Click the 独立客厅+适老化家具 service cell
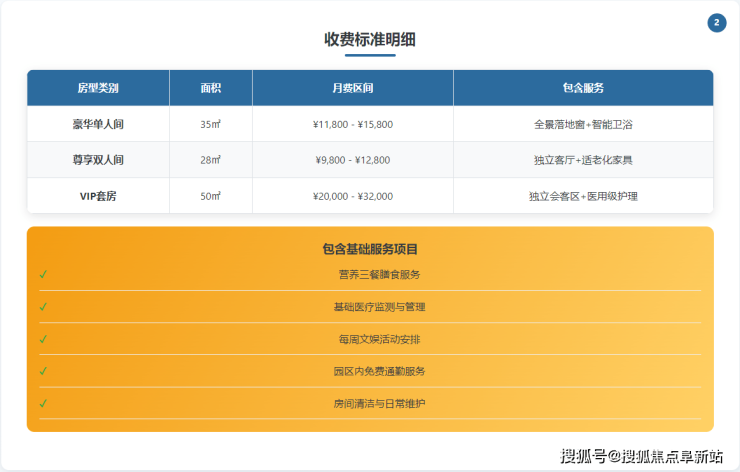Screen dimensions: 740x472 [583, 160]
